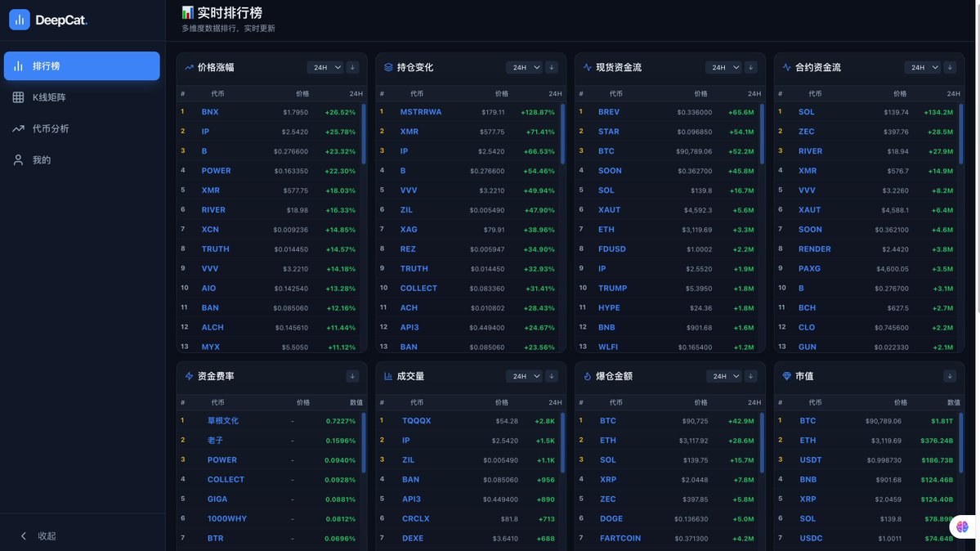The image size is (980, 551).
Task: Click the 现货资金流 pulse icon
Action: (x=587, y=67)
